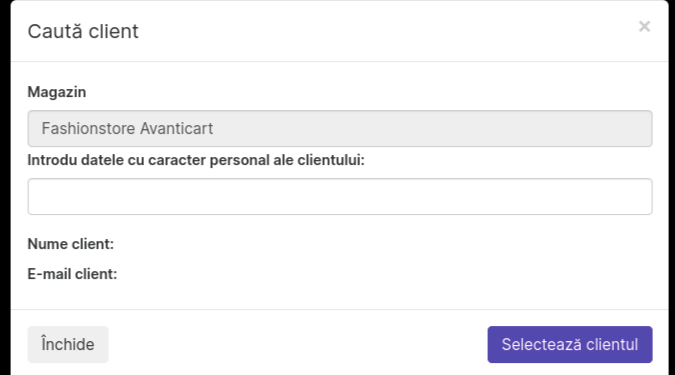Place cursor in empty search box below Magazin

[340, 196]
